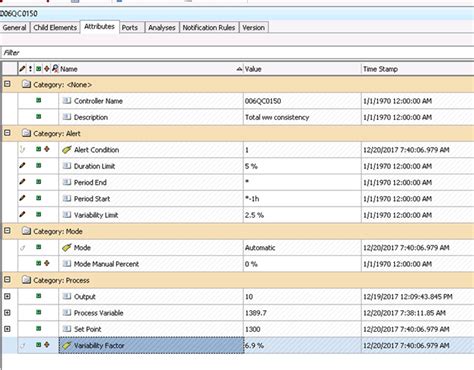The image size is (474, 370).
Task: Click the tag icon beside Variability Factor
Action: [67, 345]
